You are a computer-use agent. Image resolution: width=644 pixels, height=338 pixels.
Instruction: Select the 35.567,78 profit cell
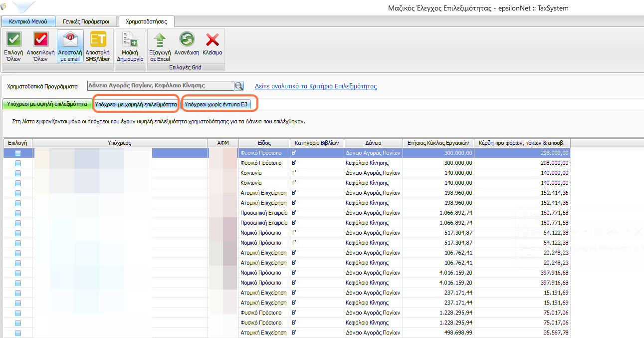(522, 333)
